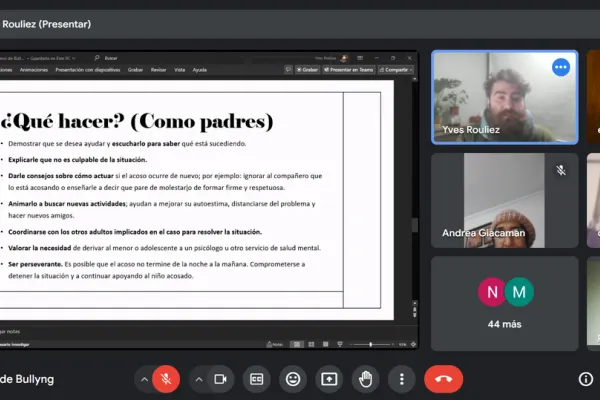
Task: Click bullet 'Coordinarse con los otros adultos'
Action: click(135, 232)
